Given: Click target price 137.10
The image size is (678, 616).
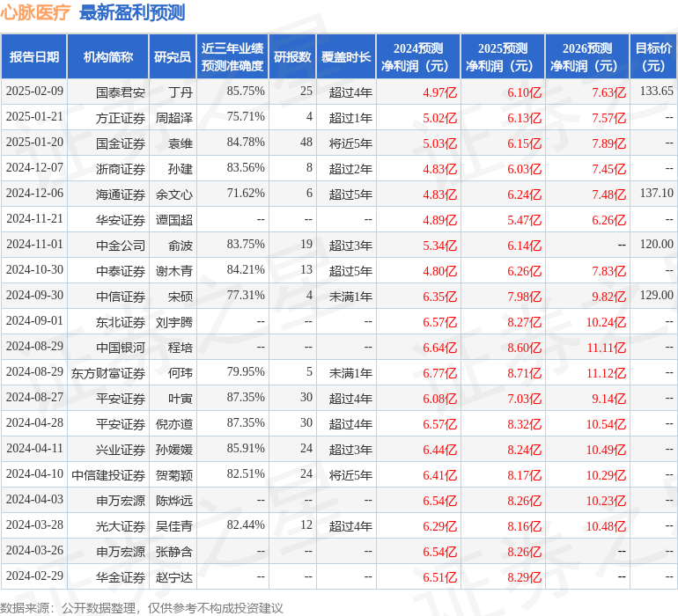Looking at the screenshot, I should coord(656,194).
